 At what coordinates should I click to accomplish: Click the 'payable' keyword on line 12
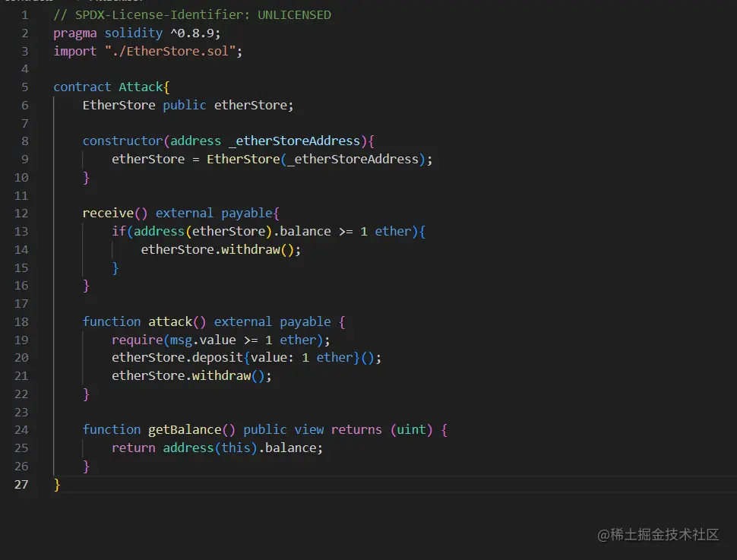(247, 214)
